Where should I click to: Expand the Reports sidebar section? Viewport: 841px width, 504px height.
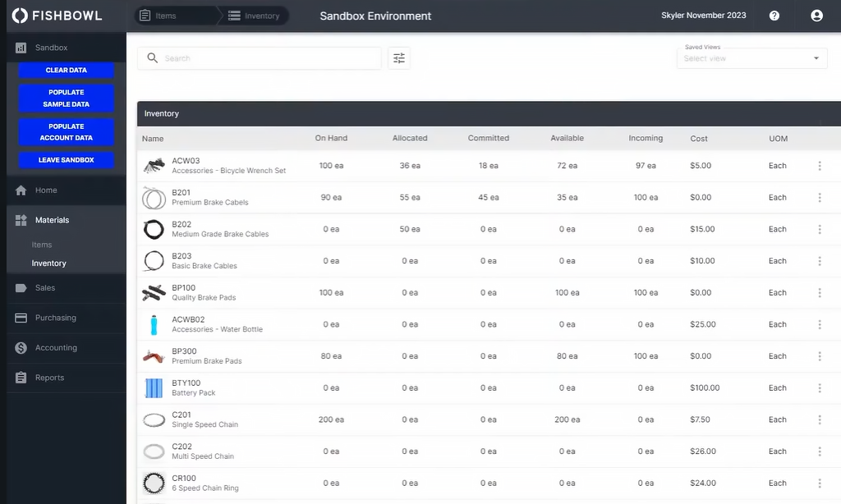coord(66,378)
